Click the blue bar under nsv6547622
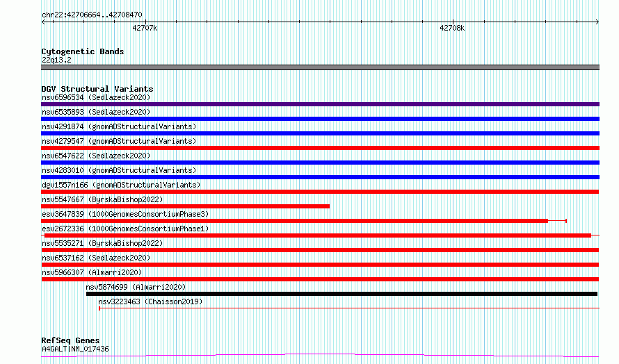This screenshot has width=619, height=364. coord(320,163)
